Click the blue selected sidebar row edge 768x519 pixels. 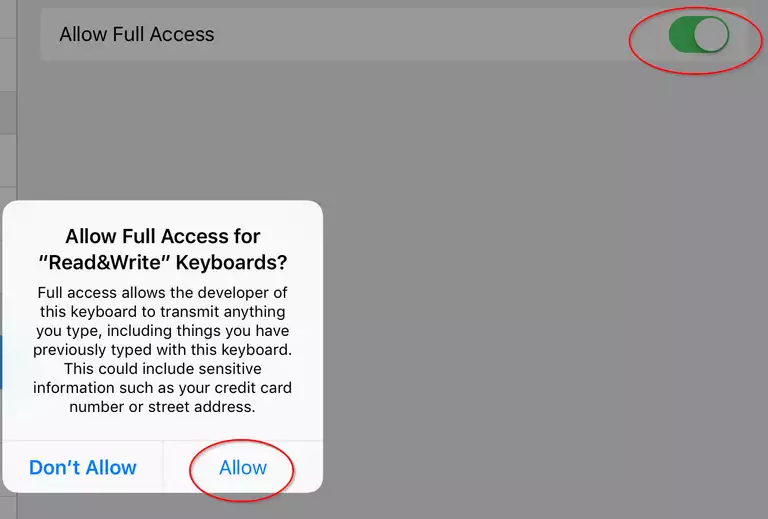point(1,362)
